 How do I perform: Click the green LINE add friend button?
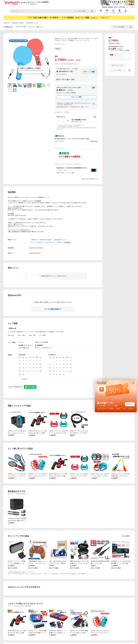click(x=30, y=387)
